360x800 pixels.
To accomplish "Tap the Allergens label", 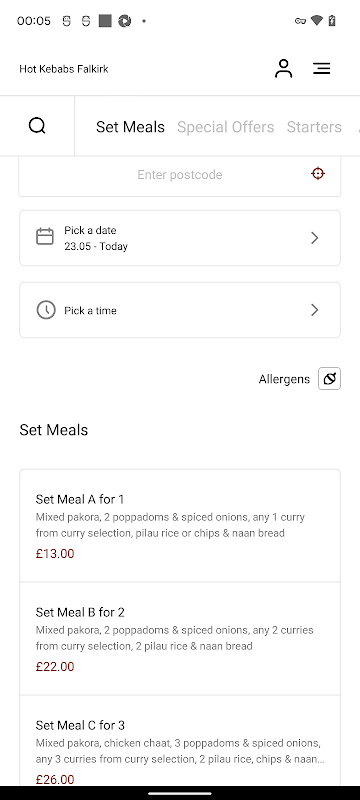I will click(284, 379).
